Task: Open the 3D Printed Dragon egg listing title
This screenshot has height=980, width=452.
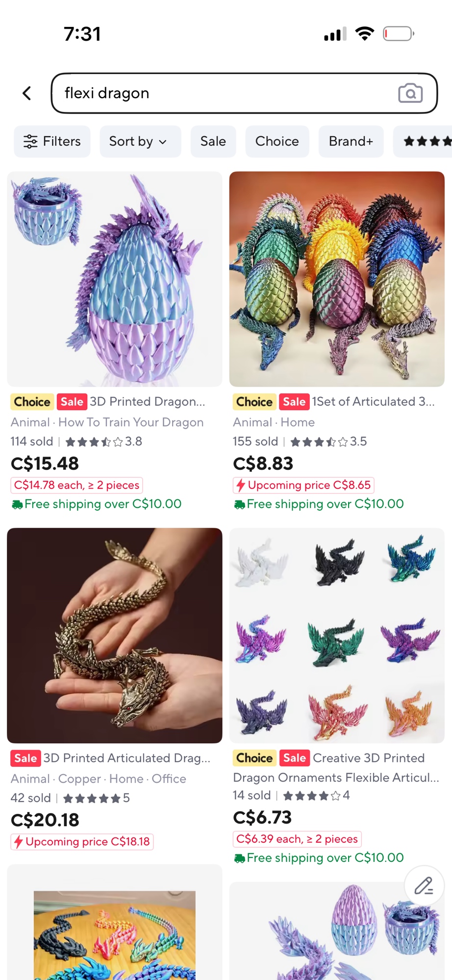Action: (x=147, y=401)
